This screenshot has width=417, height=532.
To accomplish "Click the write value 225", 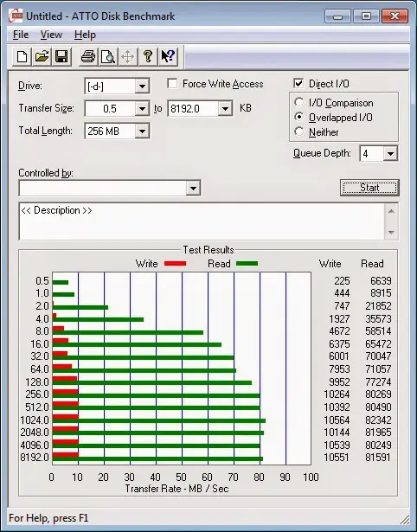I will (x=342, y=281).
